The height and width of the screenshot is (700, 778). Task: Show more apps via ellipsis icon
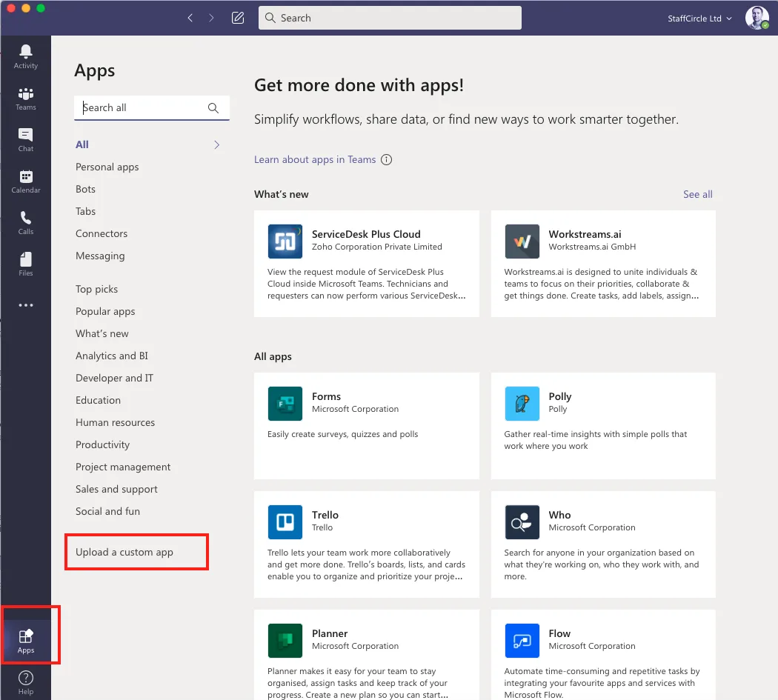point(26,305)
